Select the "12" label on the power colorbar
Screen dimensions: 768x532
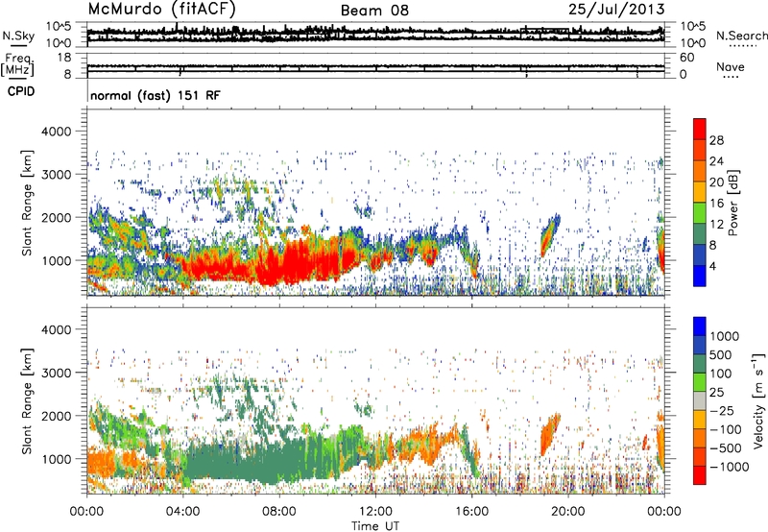point(716,225)
